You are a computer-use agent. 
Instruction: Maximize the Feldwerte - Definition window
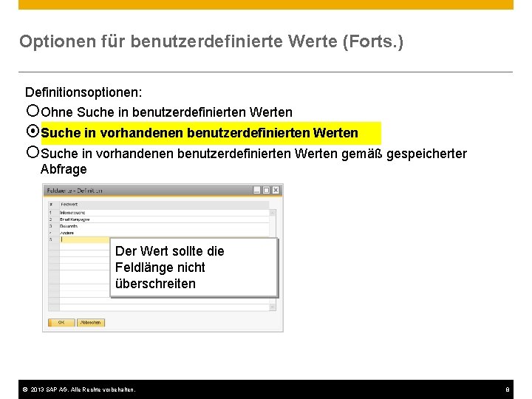pos(266,191)
